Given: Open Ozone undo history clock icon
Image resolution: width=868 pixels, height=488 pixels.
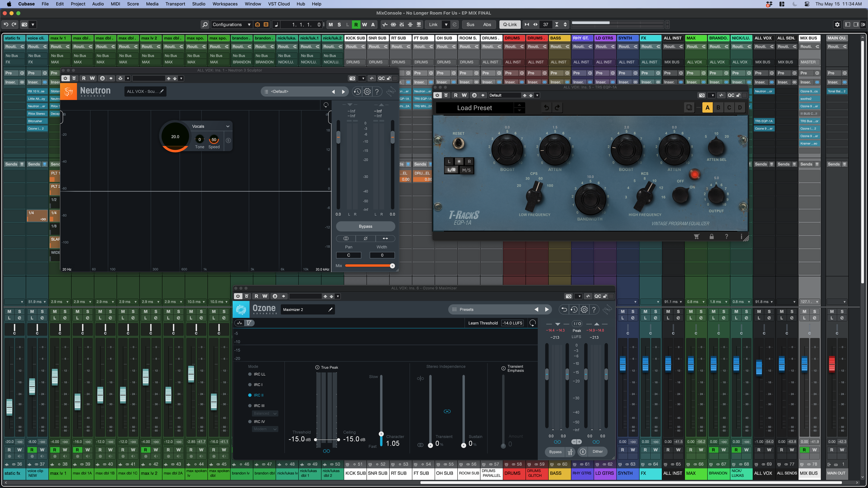Looking at the screenshot, I should pyautogui.click(x=574, y=309).
